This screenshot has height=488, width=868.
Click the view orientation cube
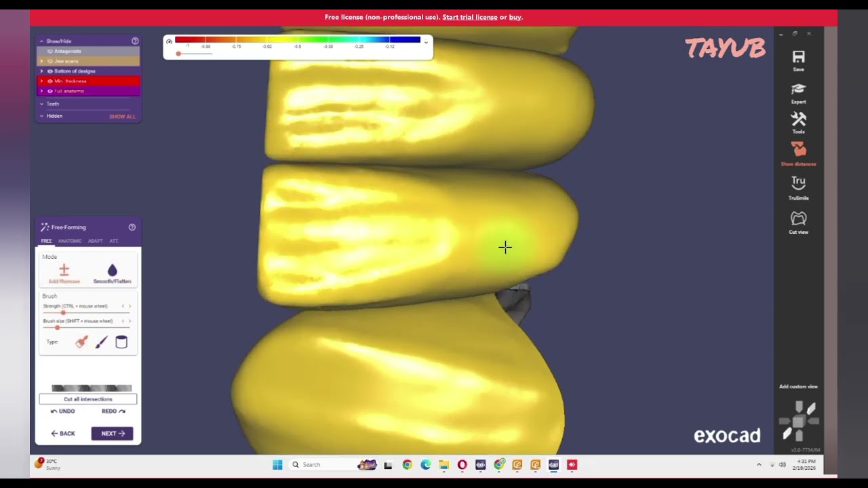[x=799, y=420]
